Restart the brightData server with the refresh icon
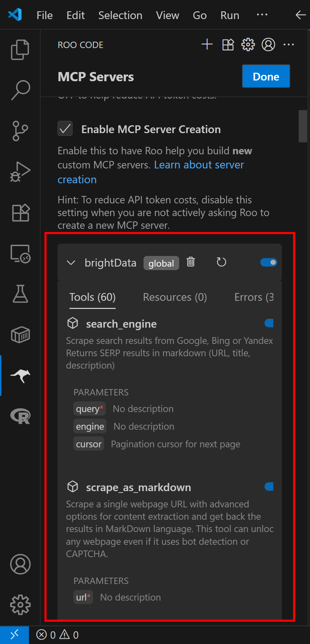This screenshot has height=644, width=310. coord(221,262)
